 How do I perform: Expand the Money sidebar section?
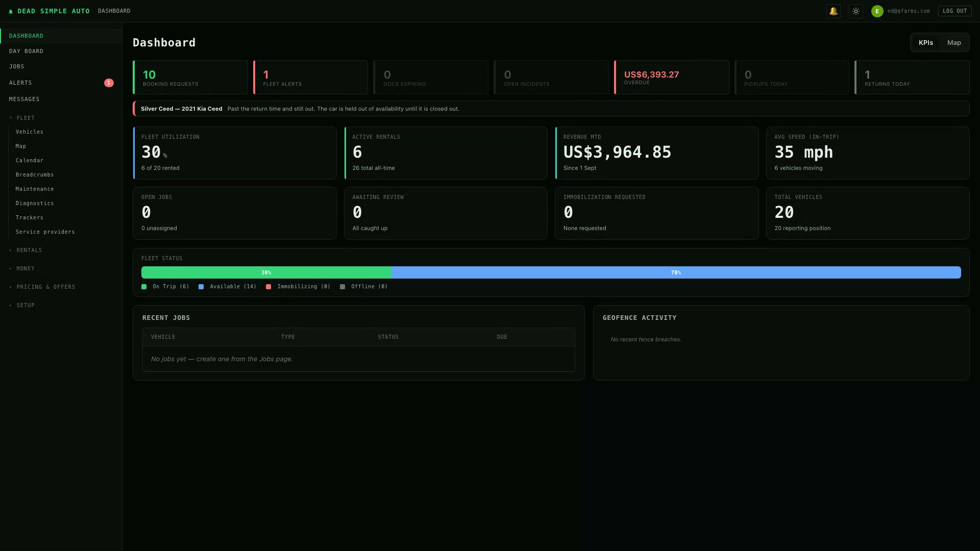(22, 268)
